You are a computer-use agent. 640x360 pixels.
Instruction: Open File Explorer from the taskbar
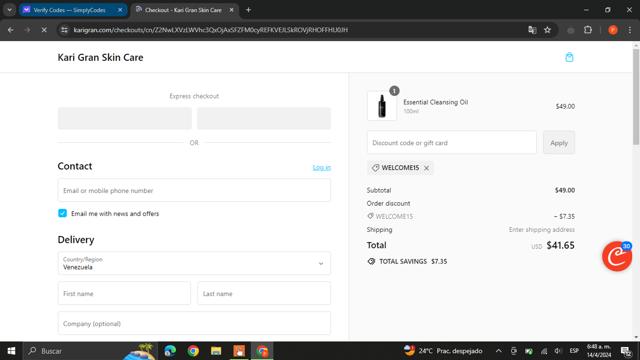click(x=216, y=351)
